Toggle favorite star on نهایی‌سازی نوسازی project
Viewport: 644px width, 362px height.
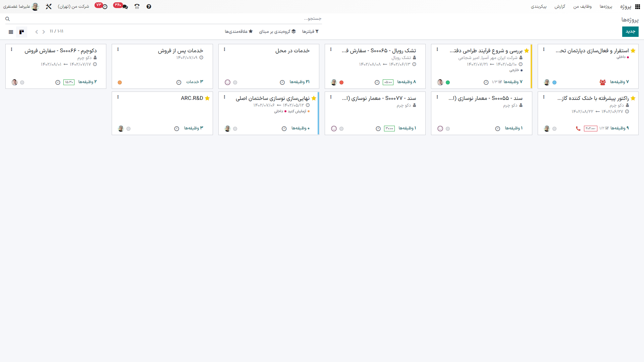pos(314,98)
